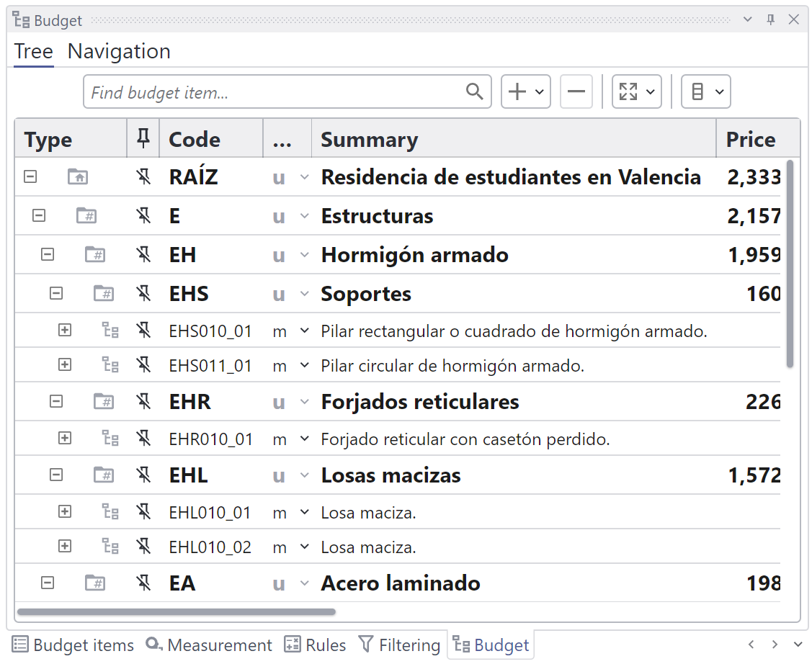This screenshot has width=812, height=664.
Task: Click the EHS010_01 item type icon
Action: pos(110,330)
